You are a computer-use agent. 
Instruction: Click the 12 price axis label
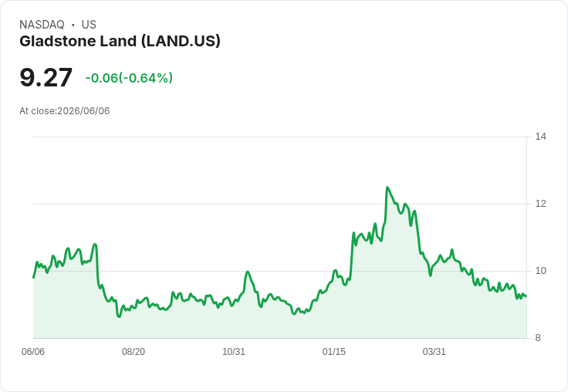click(x=541, y=204)
